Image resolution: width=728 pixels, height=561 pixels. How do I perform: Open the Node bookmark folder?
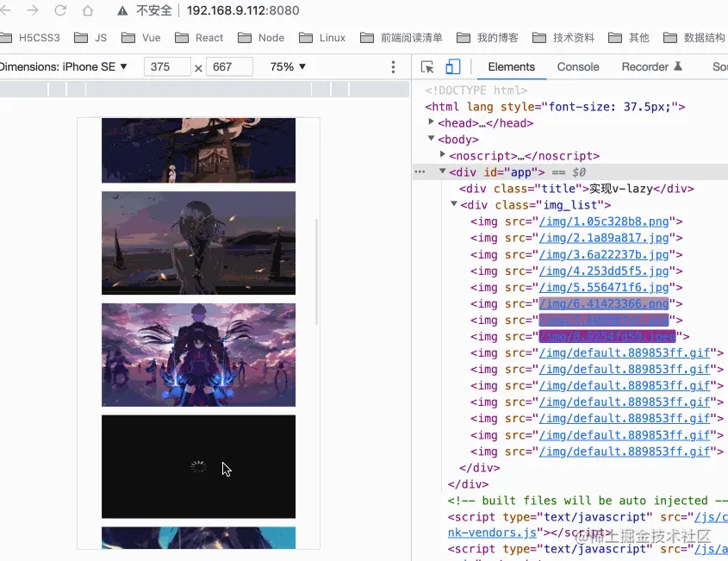tap(261, 38)
